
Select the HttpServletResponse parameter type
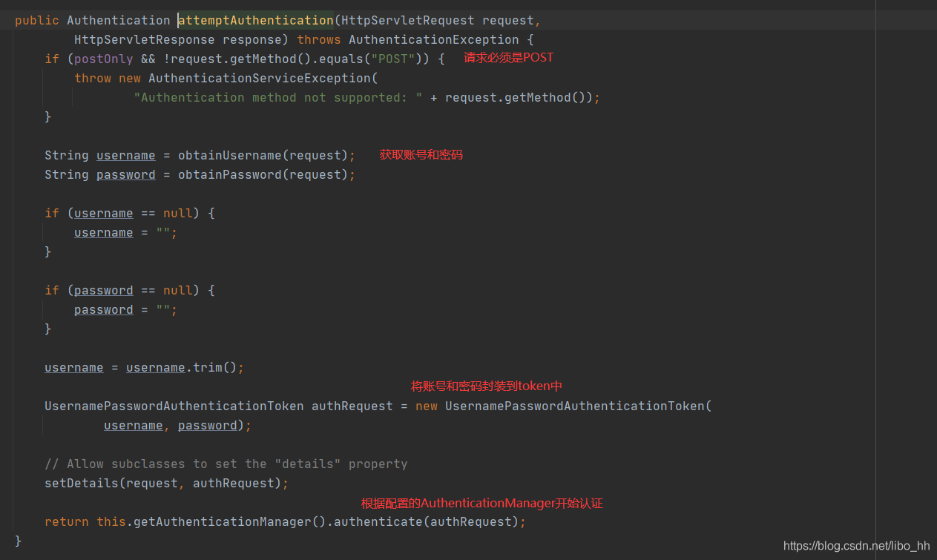[145, 39]
